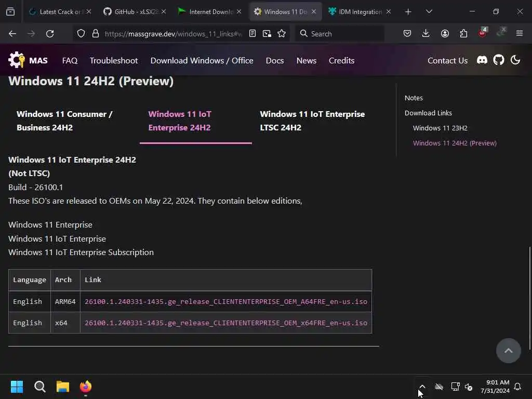Click the page vertical scrollbar thumb
Screen dimensions: 532x399
(x=529, y=298)
